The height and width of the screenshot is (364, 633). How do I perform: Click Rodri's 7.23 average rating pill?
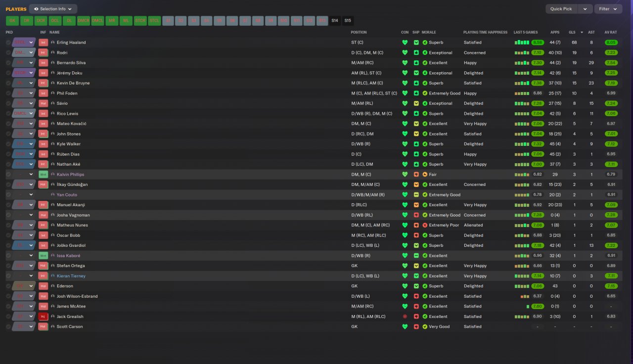coord(611,52)
